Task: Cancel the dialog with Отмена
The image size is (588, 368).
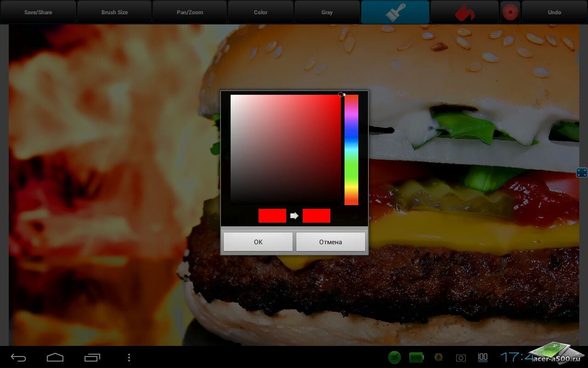Action: (330, 241)
